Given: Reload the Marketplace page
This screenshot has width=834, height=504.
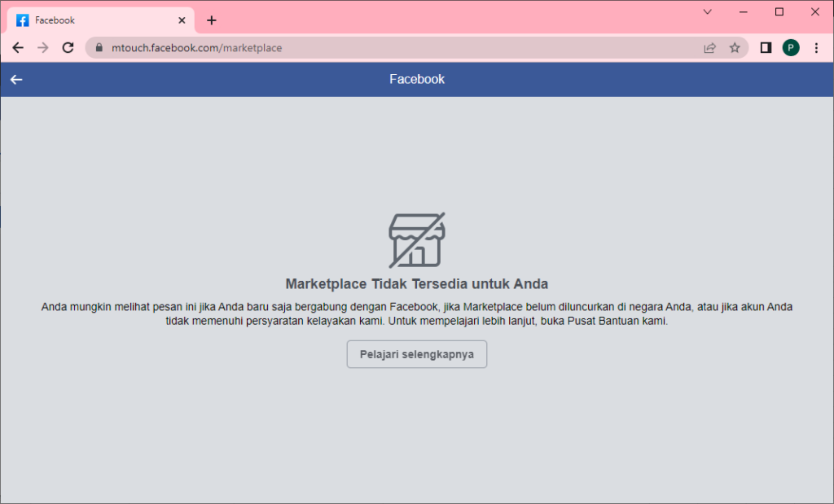Looking at the screenshot, I should [x=68, y=47].
